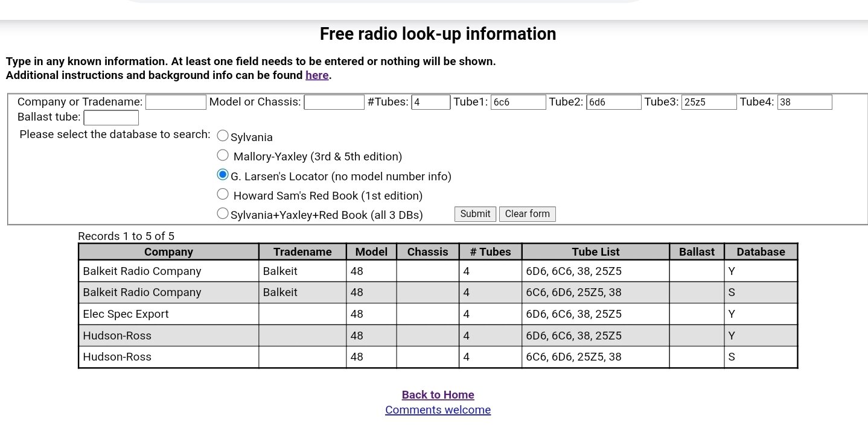This screenshot has height=445, width=868.
Task: Click the Ballast column header
Action: pos(697,252)
